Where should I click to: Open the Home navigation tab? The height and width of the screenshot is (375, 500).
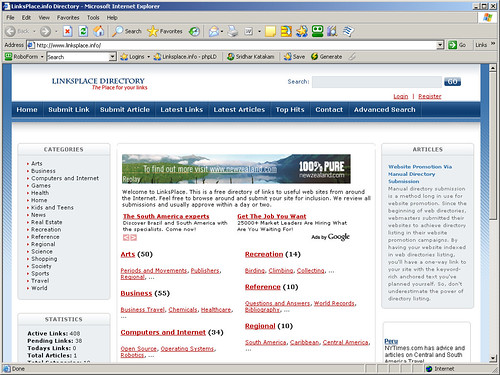(27, 110)
